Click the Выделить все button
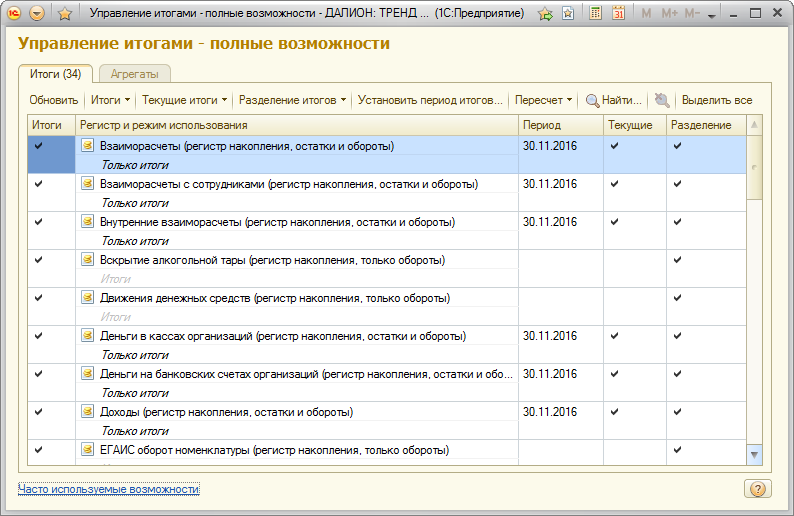Image resolution: width=794 pixels, height=516 pixels. [717, 100]
